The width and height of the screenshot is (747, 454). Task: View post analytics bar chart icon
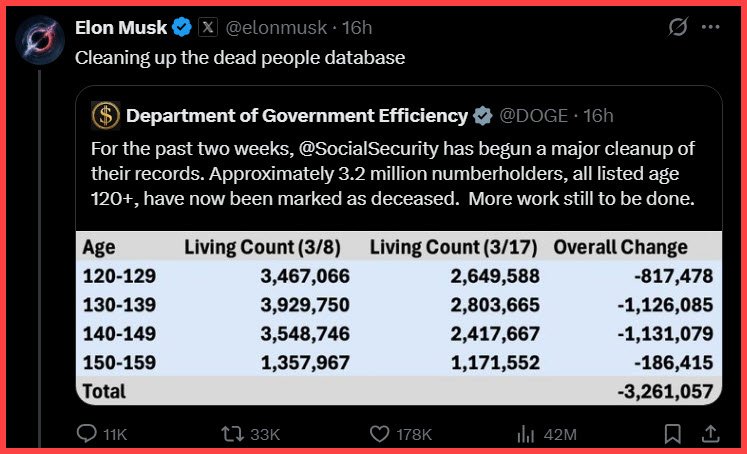pyautogui.click(x=526, y=434)
